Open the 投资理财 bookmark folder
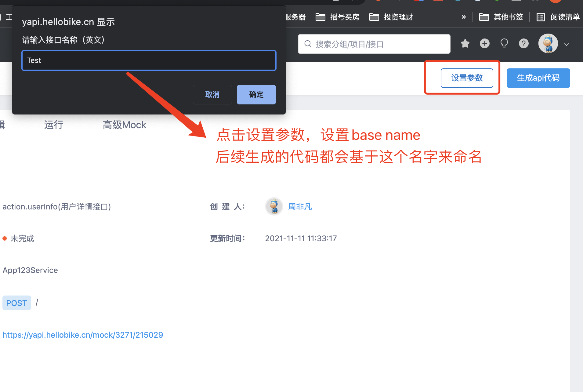Screen dimensions: 583x392 point(391,17)
